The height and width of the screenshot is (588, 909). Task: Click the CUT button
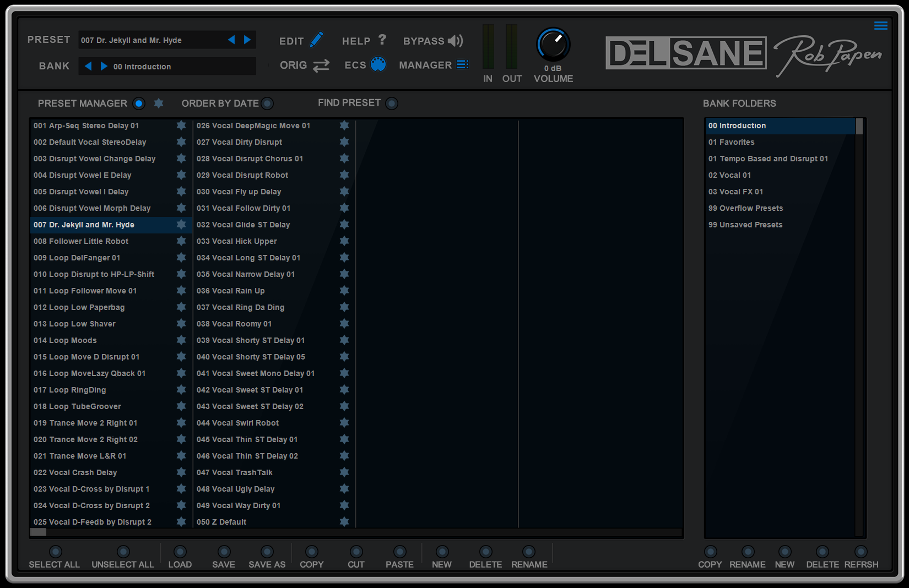(356, 552)
